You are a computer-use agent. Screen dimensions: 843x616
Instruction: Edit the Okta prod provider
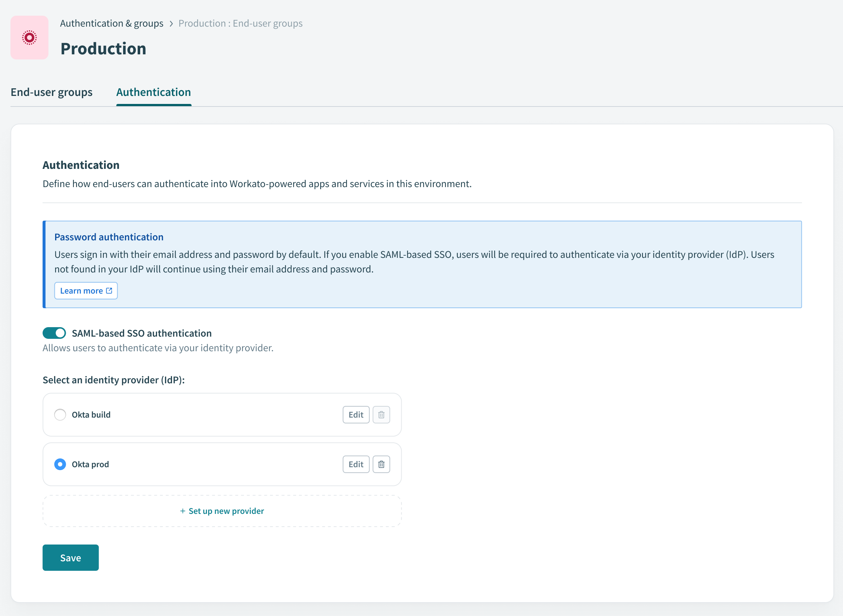(356, 464)
